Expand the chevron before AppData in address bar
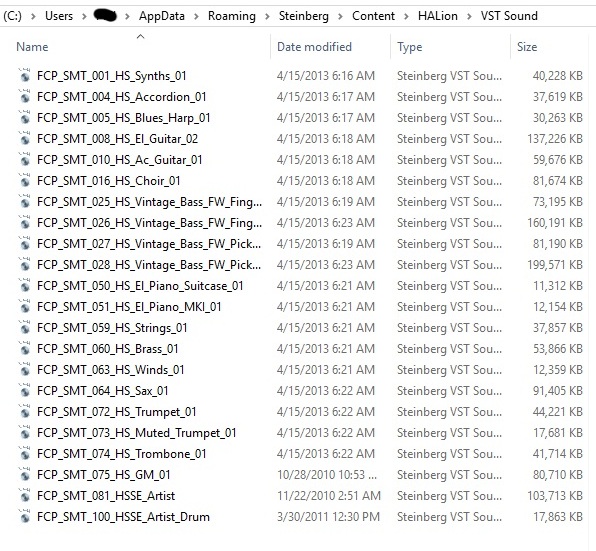The width and height of the screenshot is (596, 551). point(127,16)
